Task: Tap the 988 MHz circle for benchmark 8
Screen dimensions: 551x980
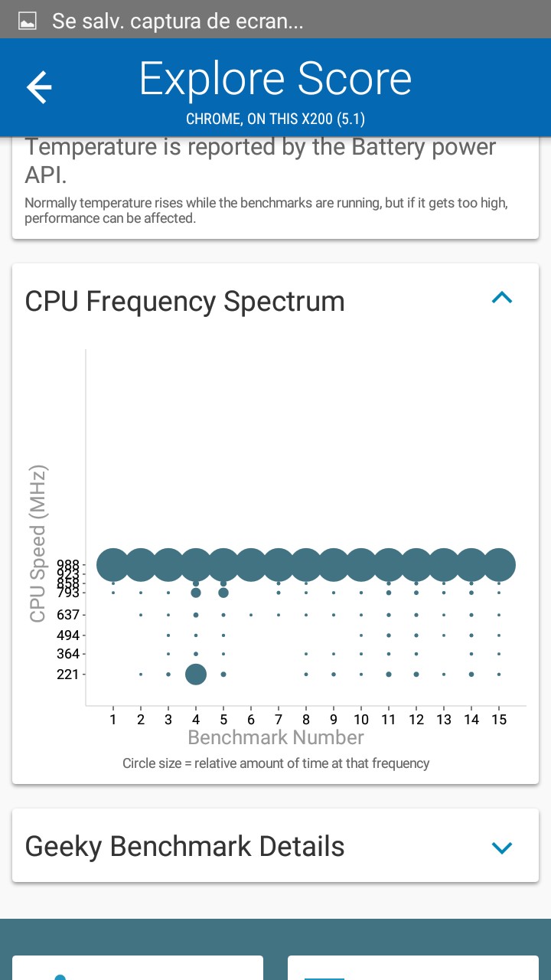Action: click(x=306, y=565)
